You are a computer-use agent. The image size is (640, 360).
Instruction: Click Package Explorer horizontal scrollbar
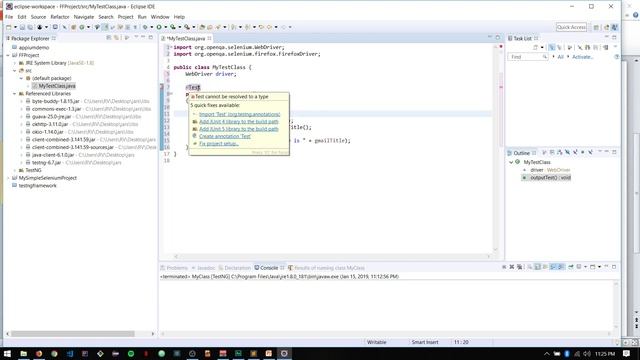[73, 333]
